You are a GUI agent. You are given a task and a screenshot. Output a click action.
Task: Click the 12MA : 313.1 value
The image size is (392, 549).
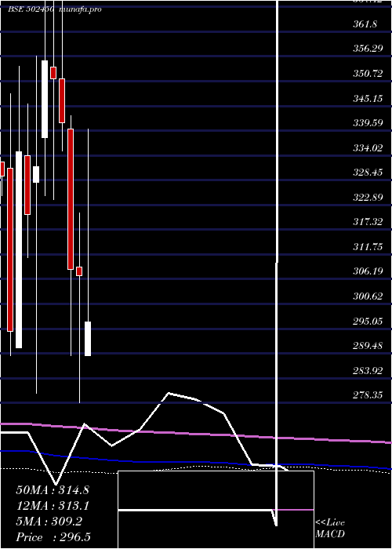(53, 506)
